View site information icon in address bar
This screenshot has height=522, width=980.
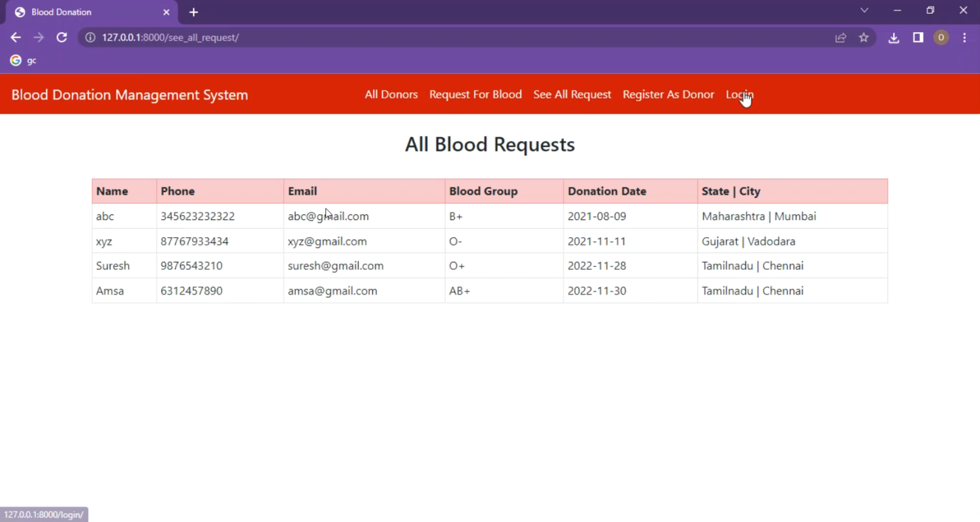click(x=91, y=38)
